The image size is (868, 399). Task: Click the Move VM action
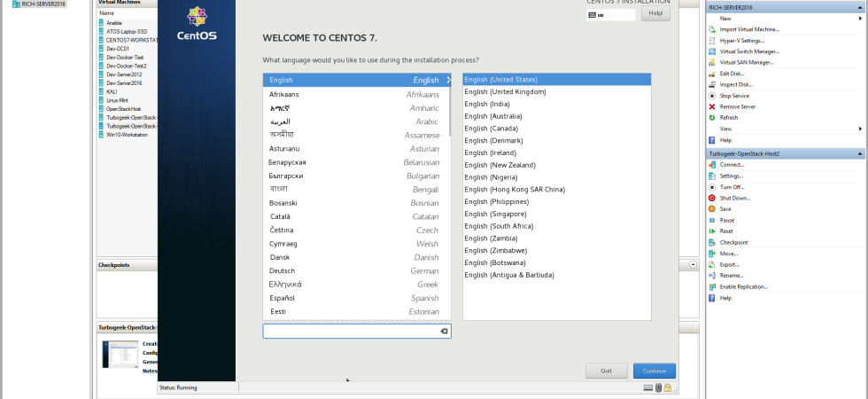728,254
